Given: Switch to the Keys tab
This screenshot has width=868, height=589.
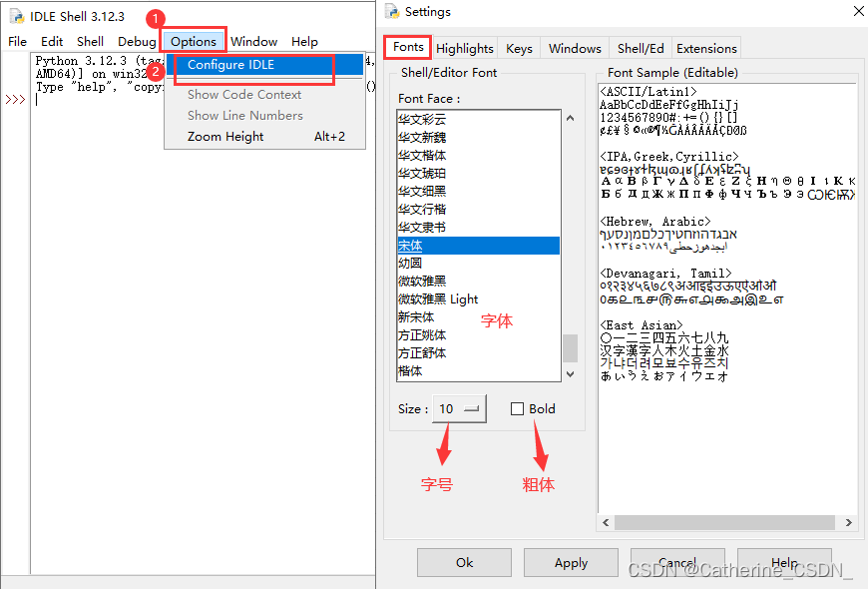Looking at the screenshot, I should click(519, 49).
